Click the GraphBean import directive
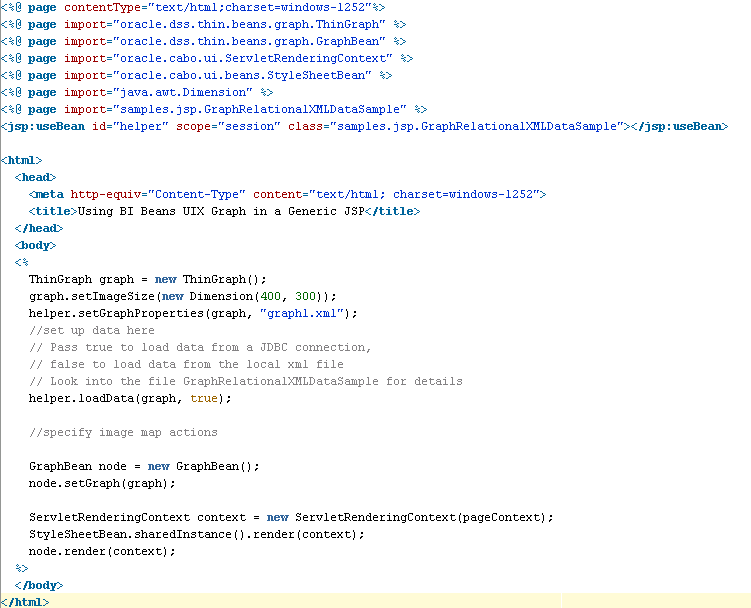Viewport: 751px width, 608px height. [203, 41]
